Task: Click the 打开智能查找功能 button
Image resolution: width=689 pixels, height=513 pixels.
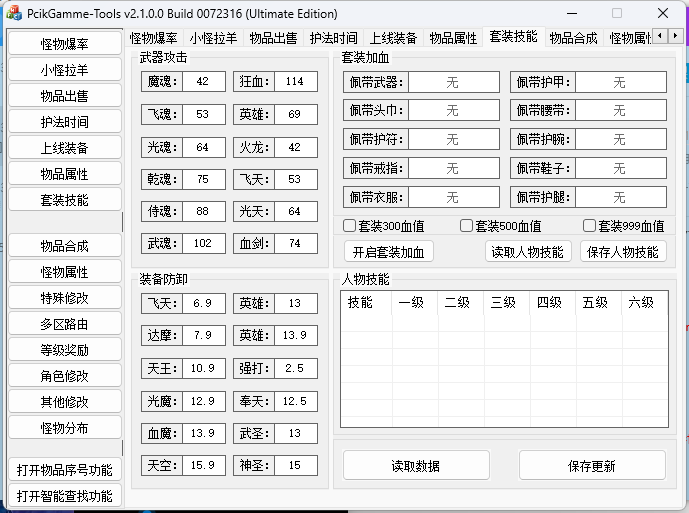Action: pyautogui.click(x=65, y=495)
